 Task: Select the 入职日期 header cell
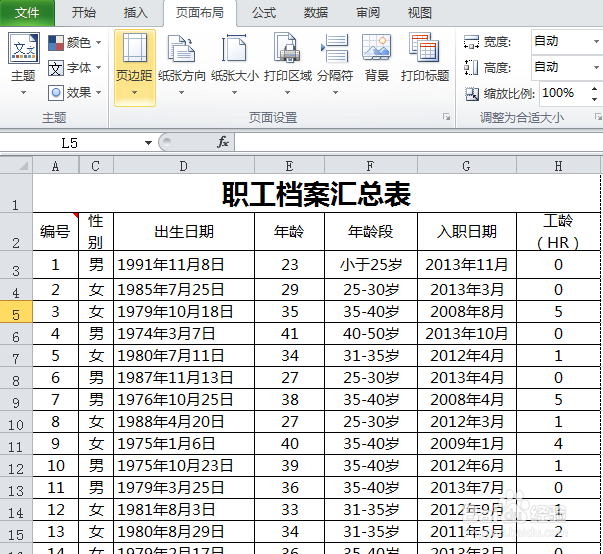pyautogui.click(x=467, y=232)
